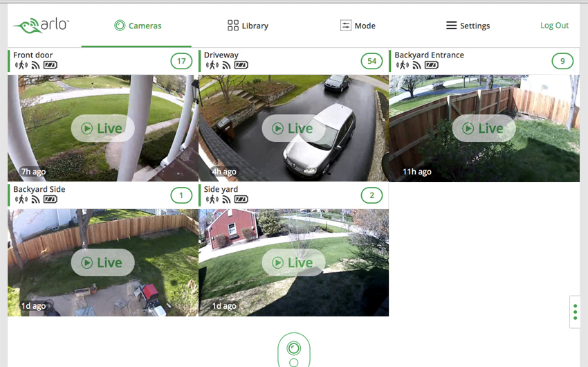Image resolution: width=588 pixels, height=367 pixels.
Task: Open Side yard's 2 recordings badge
Action: pyautogui.click(x=371, y=195)
